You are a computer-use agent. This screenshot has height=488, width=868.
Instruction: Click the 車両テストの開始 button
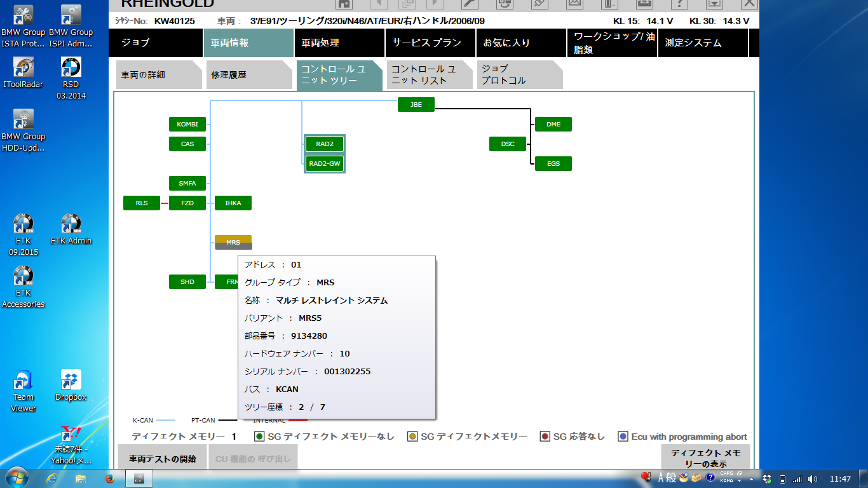(x=163, y=458)
